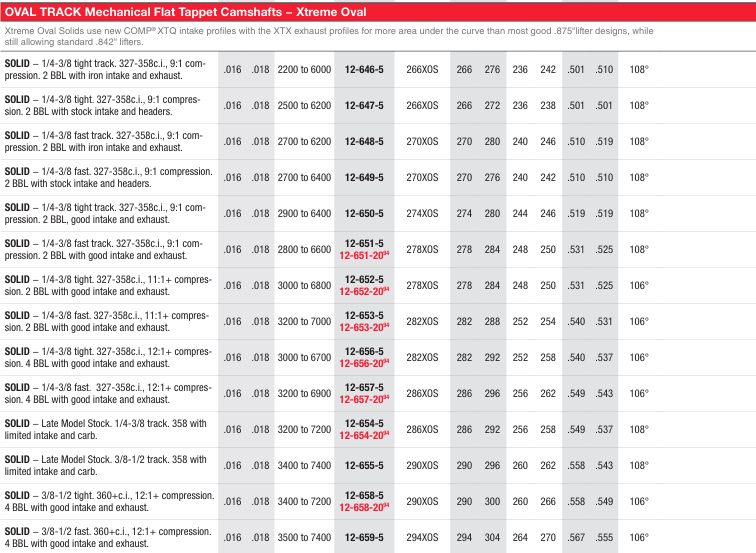Click RPM range 3500 to 7400

(x=304, y=537)
